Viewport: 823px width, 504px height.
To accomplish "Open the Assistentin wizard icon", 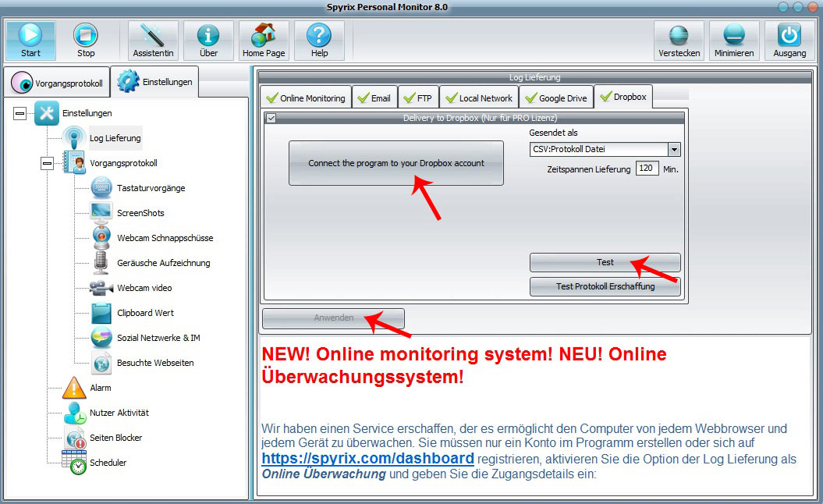I will pyautogui.click(x=153, y=35).
